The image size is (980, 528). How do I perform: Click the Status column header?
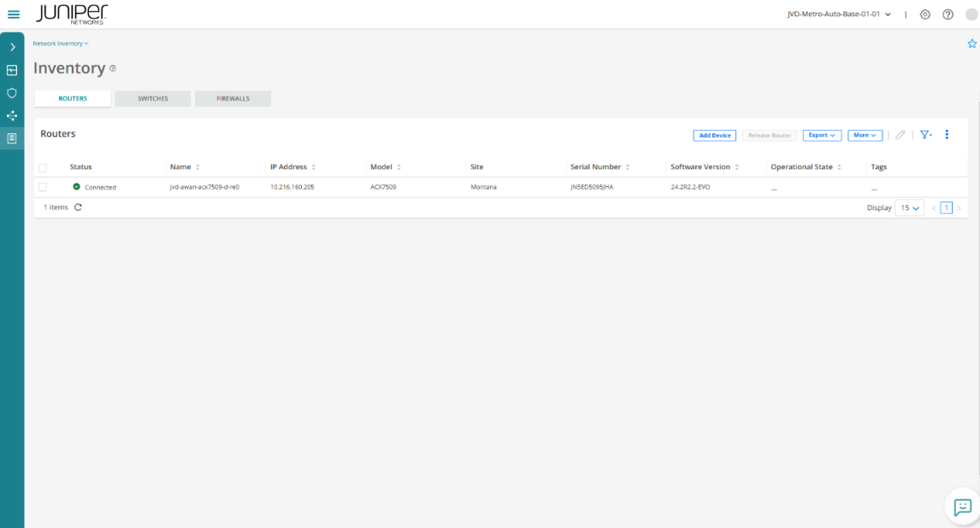[x=80, y=167]
